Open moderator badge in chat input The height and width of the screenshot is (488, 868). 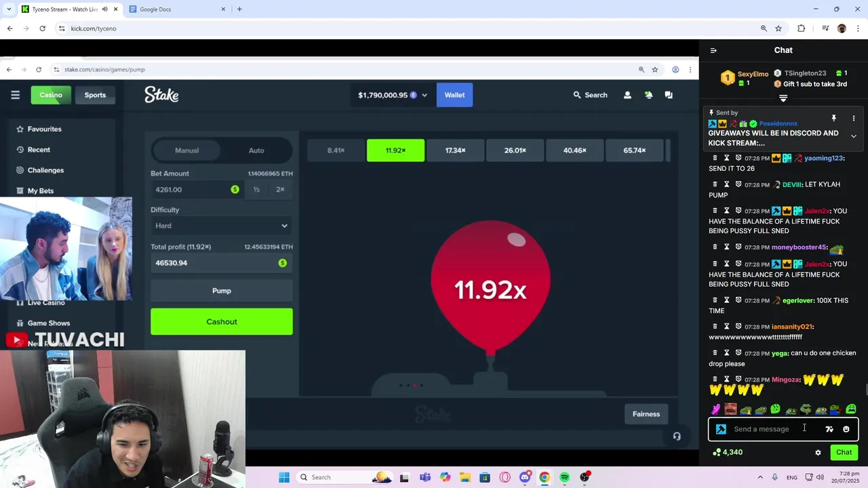721,429
